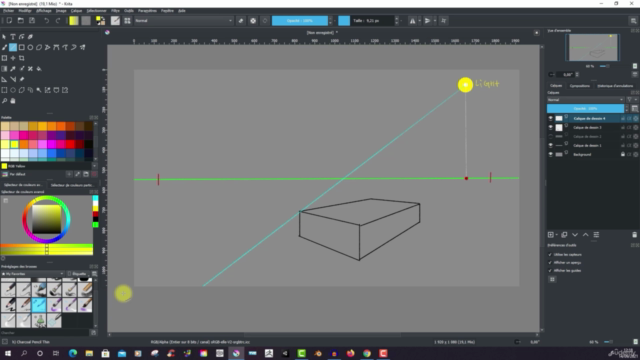Redo the action from toolbar

click(58, 20)
